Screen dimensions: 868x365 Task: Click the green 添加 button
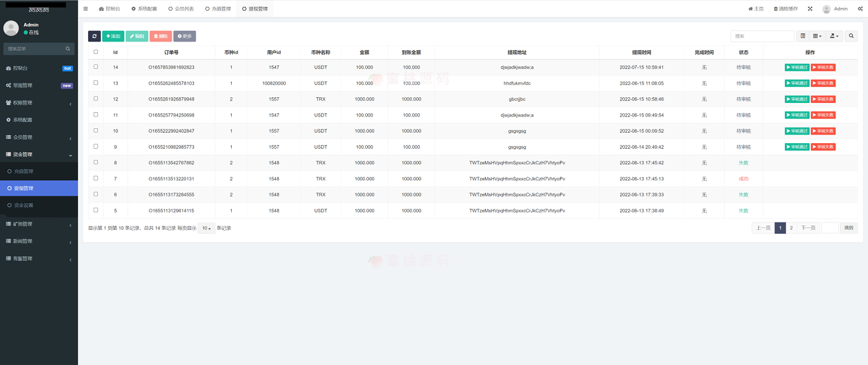(x=113, y=37)
